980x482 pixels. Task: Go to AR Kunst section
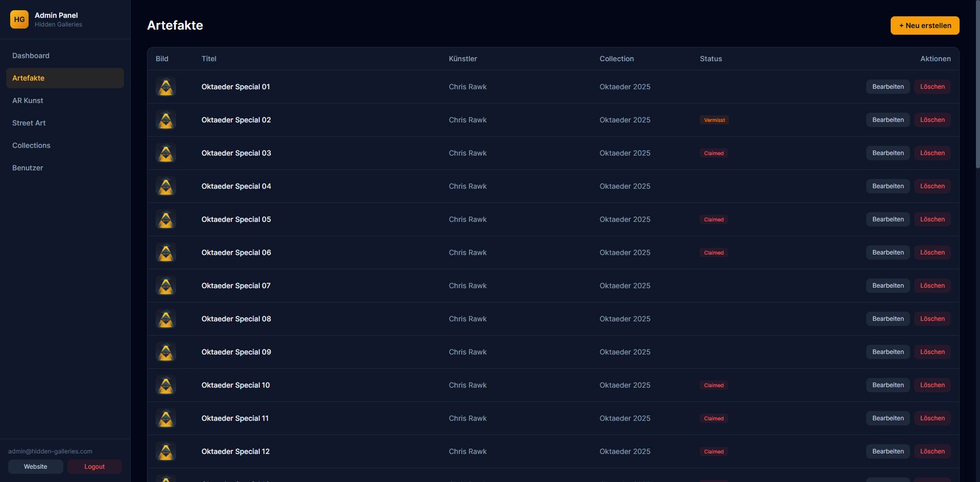(28, 100)
